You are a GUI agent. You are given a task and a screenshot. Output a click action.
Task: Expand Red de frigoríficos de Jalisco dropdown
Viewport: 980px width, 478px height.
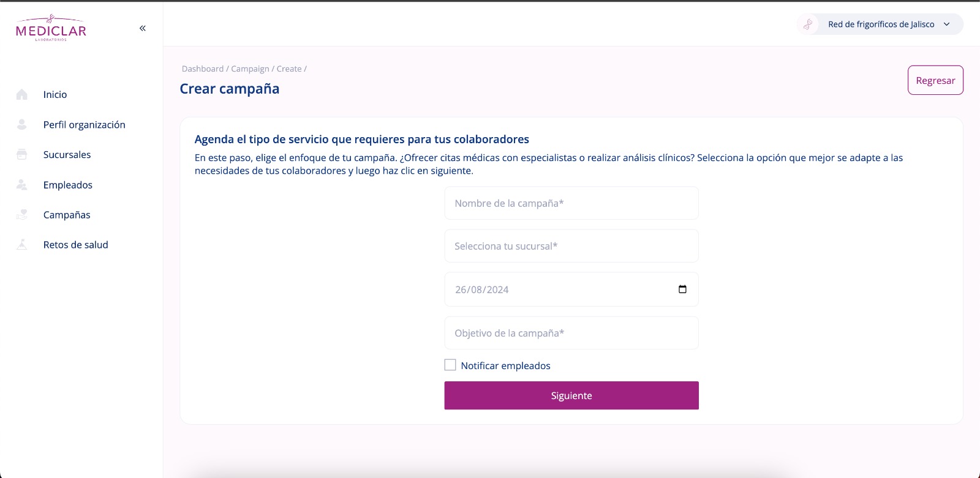(x=881, y=24)
